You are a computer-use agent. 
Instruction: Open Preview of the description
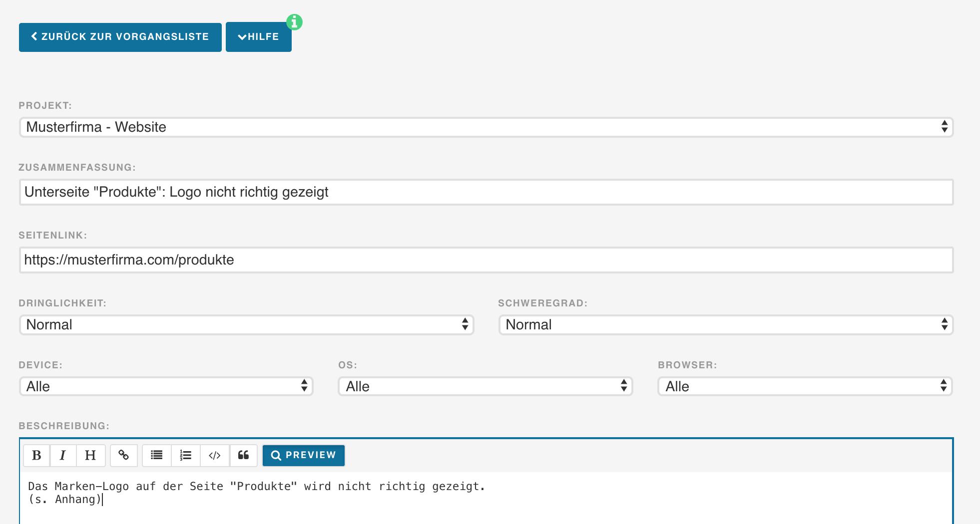click(304, 455)
